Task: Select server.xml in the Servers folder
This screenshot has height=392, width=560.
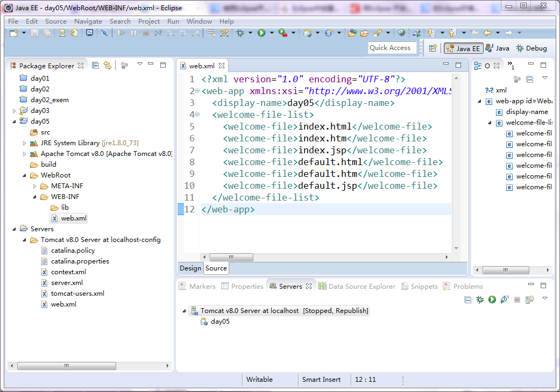Action: [67, 283]
